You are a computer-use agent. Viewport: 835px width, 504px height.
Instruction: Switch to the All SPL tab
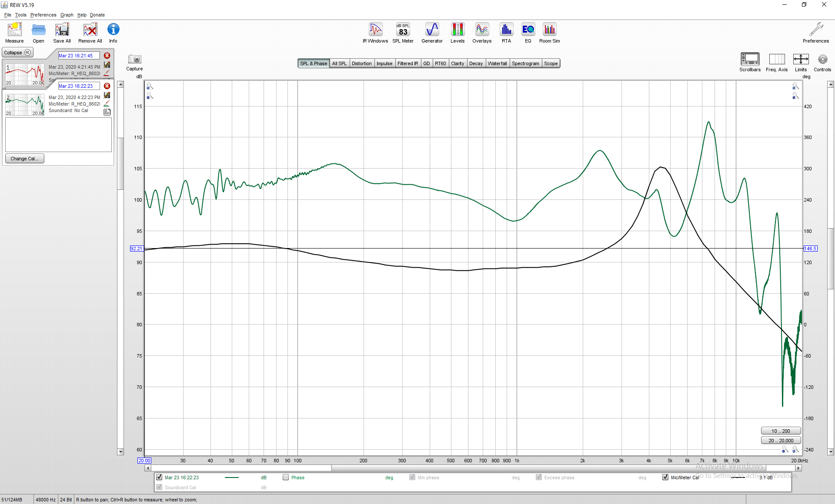click(340, 63)
